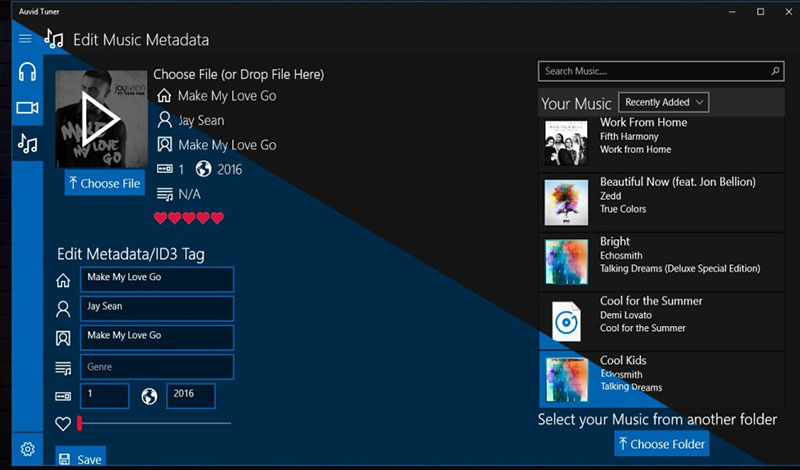Click the search magnifier icon
Viewport: 800px width, 470px height.
[775, 72]
